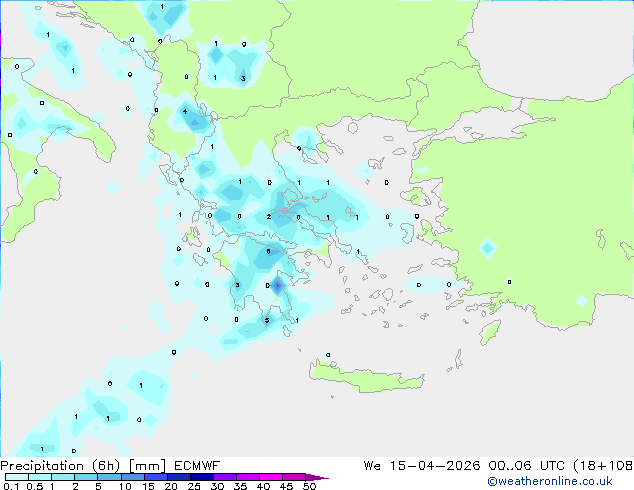The height and width of the screenshot is (490, 634).
Task: Click the map value '8' near Corinth
Action: click(x=268, y=251)
